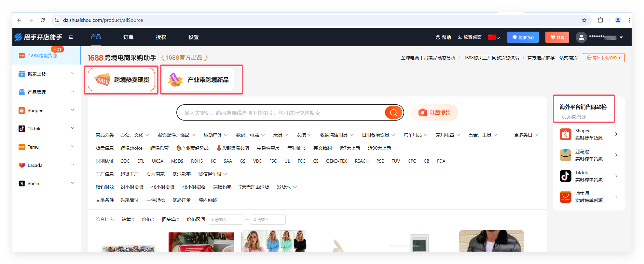
Task: Click the minimum price input
Action: (226, 219)
